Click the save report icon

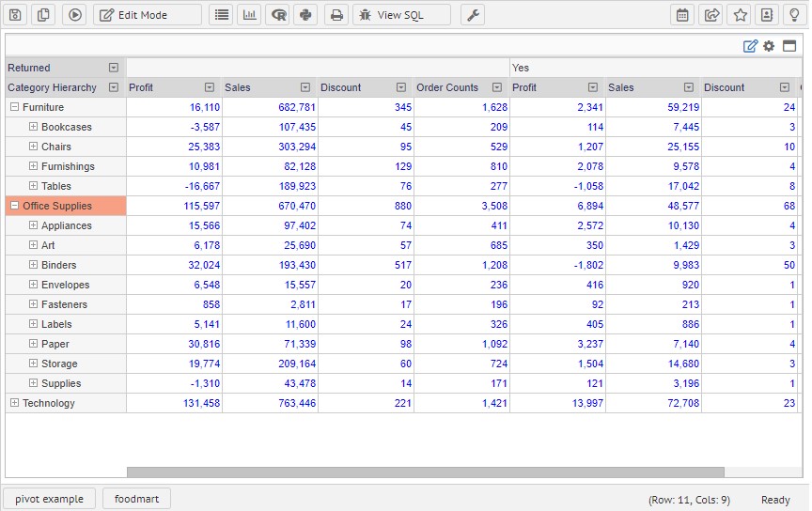click(x=15, y=15)
